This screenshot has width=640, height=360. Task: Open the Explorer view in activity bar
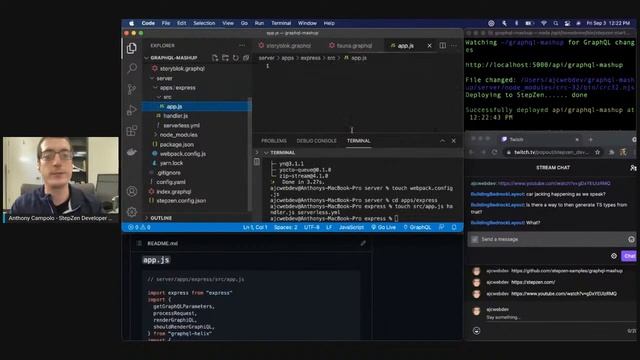[131, 48]
